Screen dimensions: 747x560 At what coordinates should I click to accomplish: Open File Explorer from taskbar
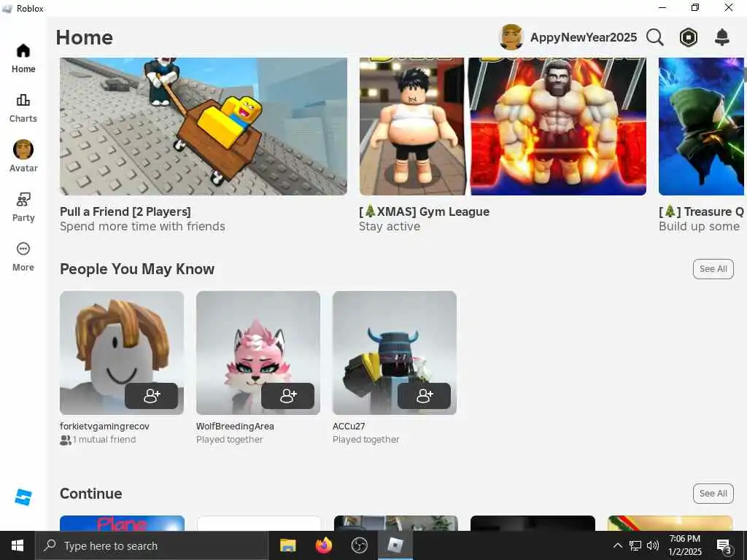point(287,545)
